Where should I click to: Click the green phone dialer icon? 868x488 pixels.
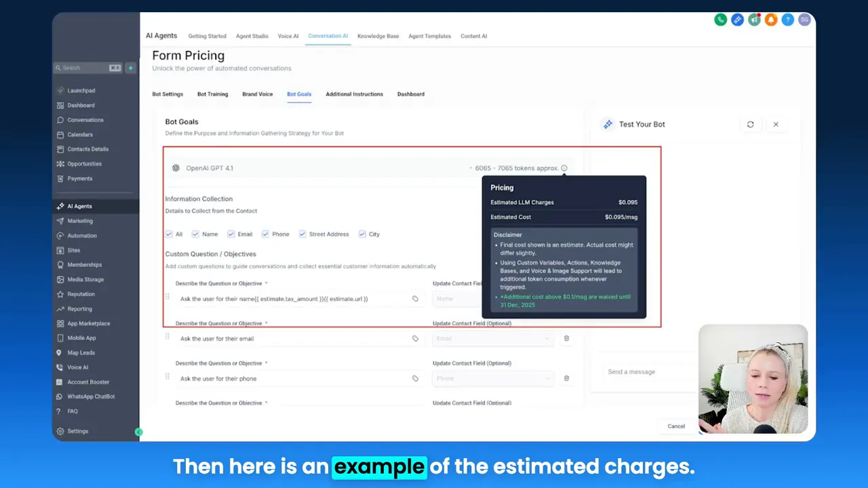(721, 20)
